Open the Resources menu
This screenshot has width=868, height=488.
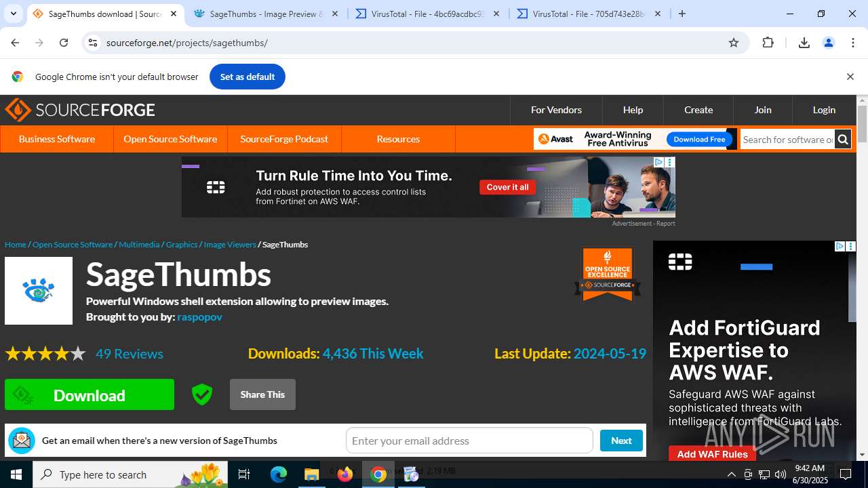pos(398,139)
